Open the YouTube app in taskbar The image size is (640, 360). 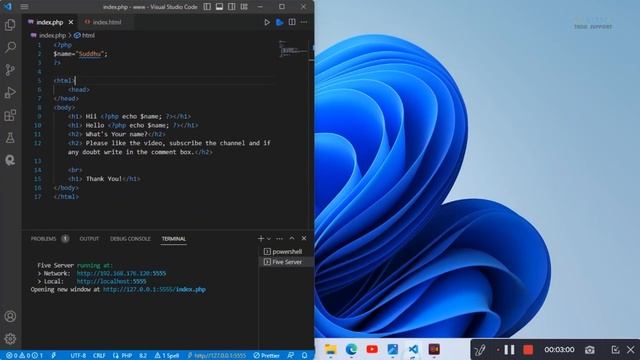tap(372, 349)
